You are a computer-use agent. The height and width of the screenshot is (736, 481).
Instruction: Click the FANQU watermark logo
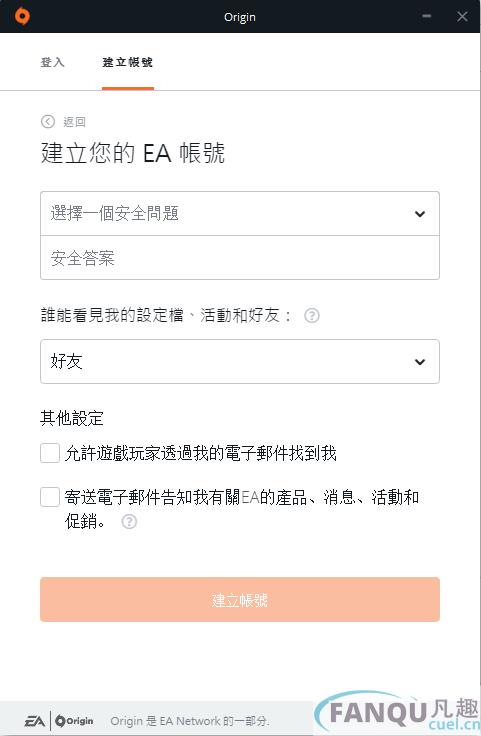click(x=397, y=712)
